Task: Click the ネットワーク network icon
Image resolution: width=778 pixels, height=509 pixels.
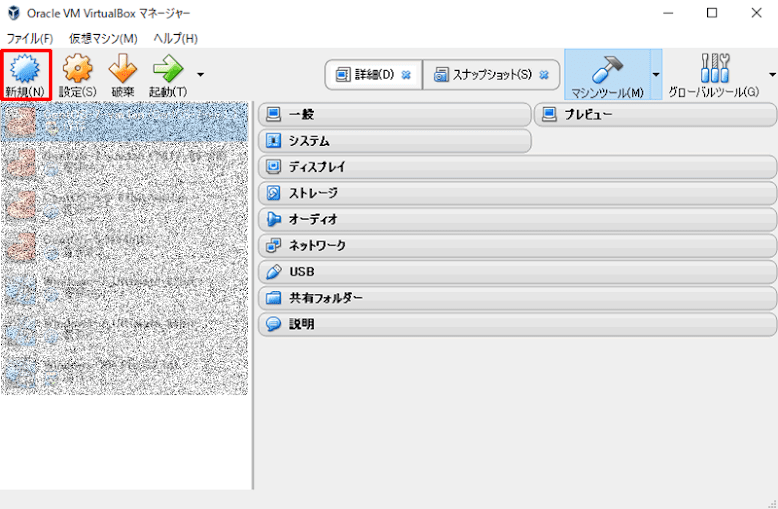Action: point(273,246)
